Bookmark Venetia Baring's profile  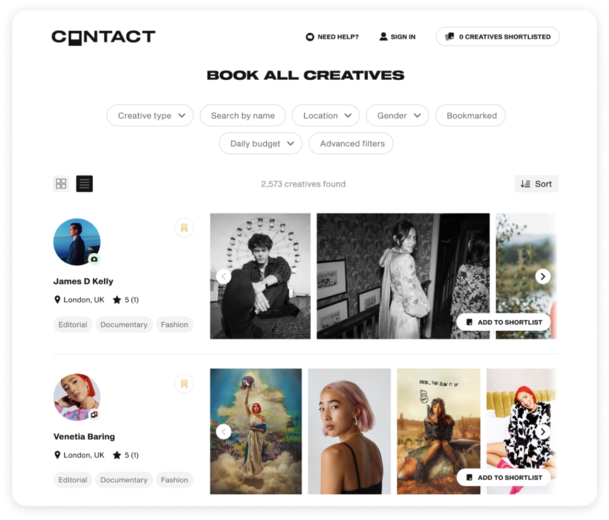[184, 384]
